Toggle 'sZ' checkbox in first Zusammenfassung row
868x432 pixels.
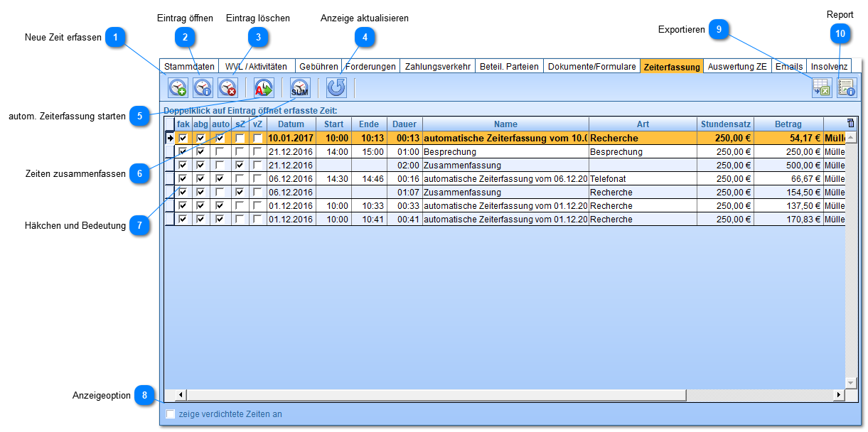coord(240,165)
